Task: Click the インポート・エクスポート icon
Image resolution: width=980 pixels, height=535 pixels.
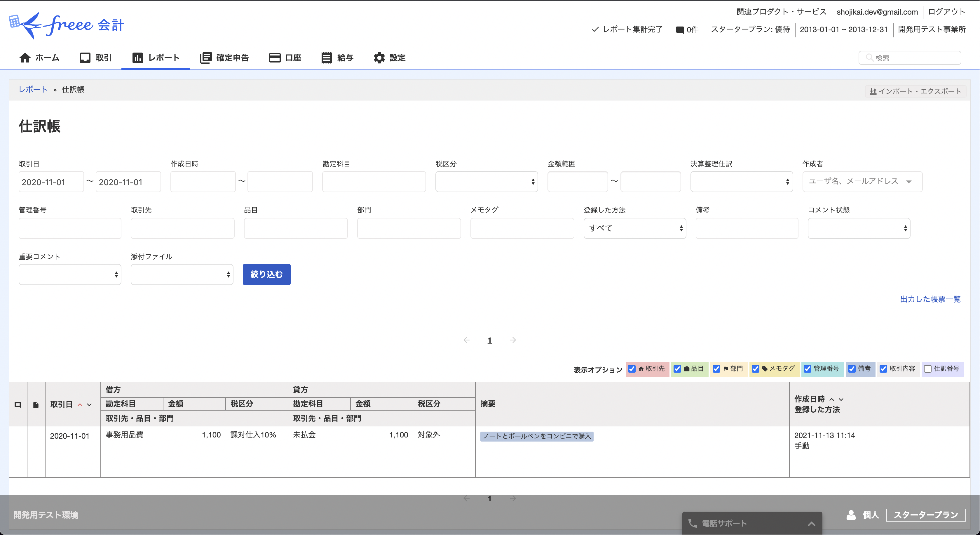Action: (x=874, y=91)
